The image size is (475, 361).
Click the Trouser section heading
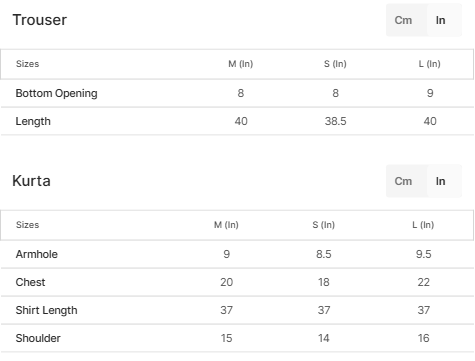40,20
